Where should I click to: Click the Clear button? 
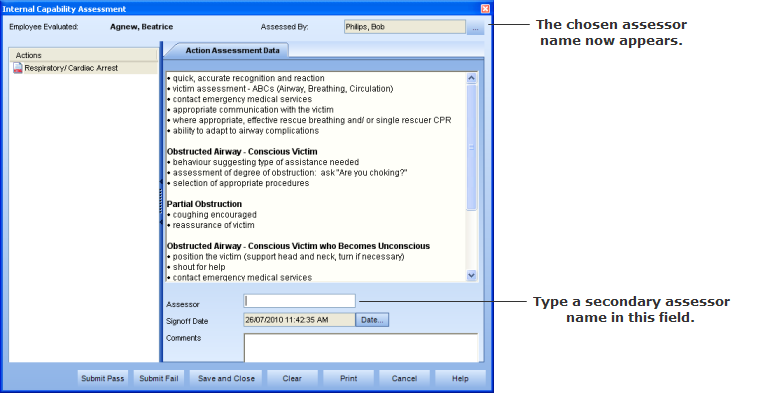coord(292,378)
